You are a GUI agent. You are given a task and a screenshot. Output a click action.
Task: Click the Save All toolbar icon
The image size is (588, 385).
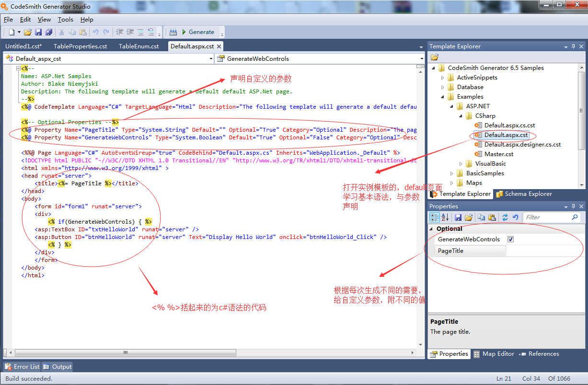click(x=49, y=32)
